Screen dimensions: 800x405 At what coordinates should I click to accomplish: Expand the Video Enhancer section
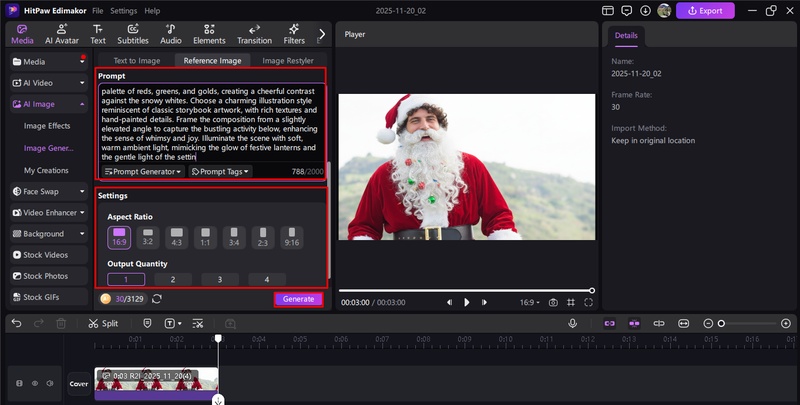click(x=49, y=213)
